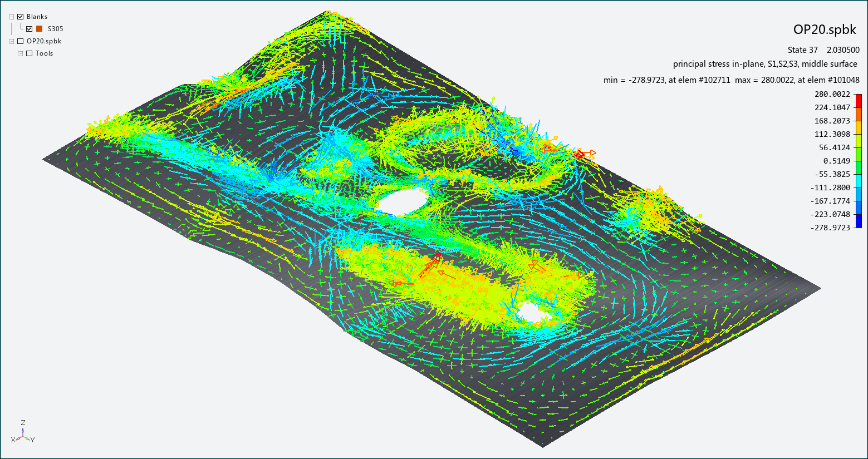Collapse the Blanks tree node

pos(11,17)
